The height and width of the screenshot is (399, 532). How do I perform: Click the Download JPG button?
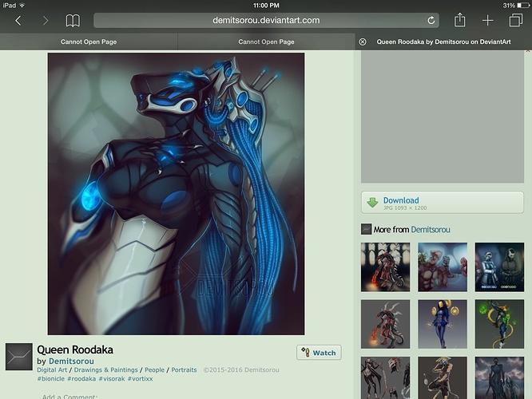click(x=443, y=203)
